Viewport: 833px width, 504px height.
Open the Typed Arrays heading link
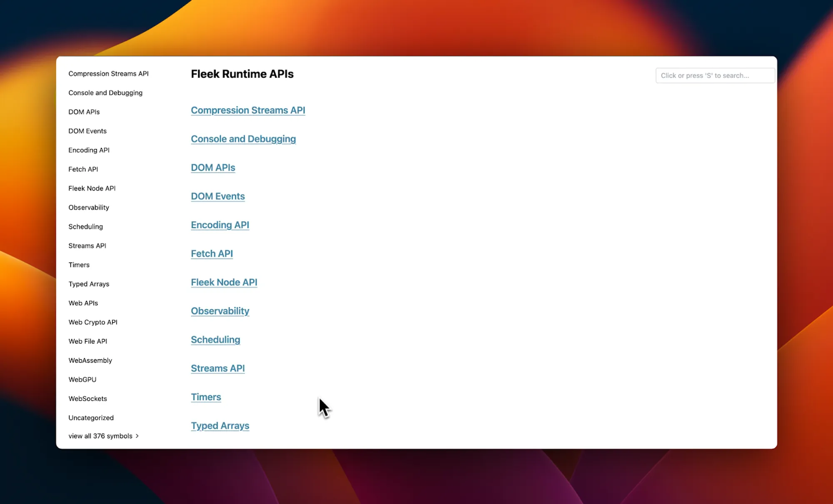pyautogui.click(x=220, y=426)
